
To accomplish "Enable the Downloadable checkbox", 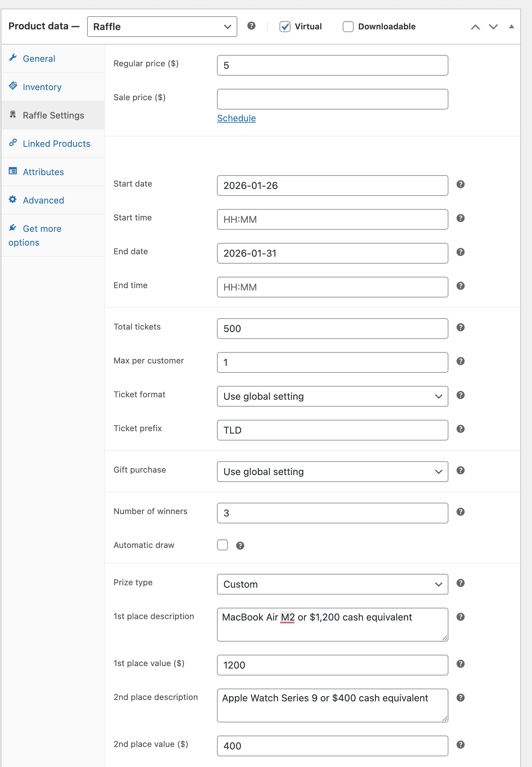I will [348, 27].
